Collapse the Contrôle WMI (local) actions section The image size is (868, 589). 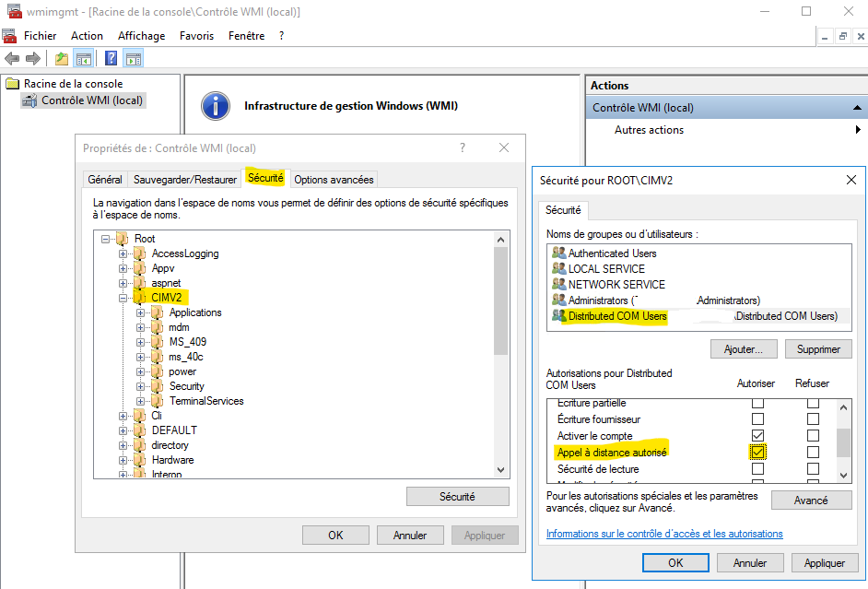click(857, 108)
